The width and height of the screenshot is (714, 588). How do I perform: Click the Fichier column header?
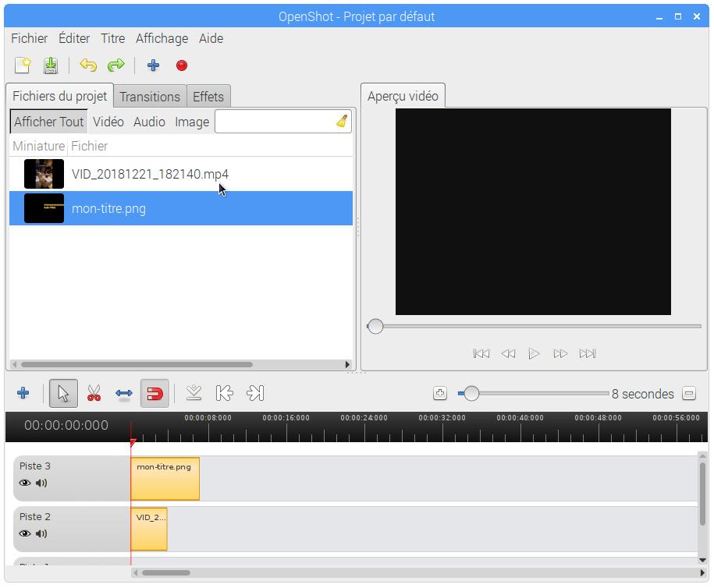[89, 146]
